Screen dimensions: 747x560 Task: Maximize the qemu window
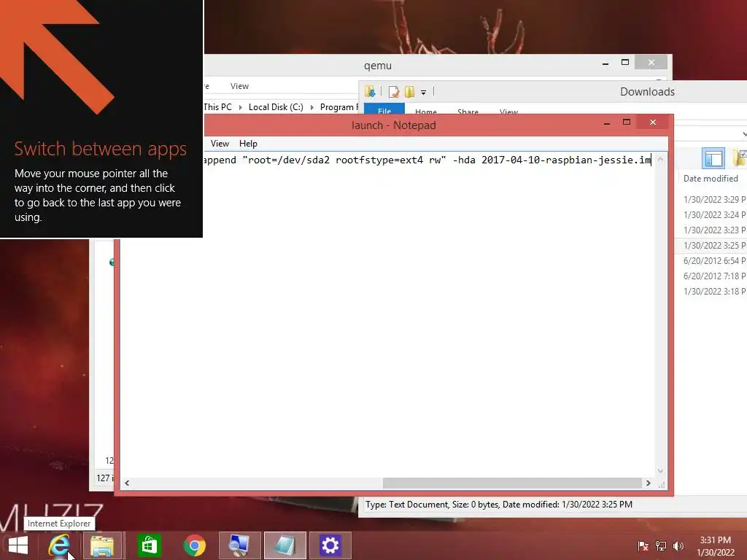(625, 63)
